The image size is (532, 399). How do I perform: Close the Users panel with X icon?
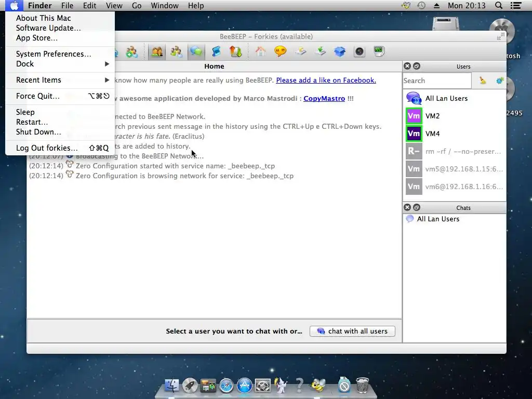(407, 66)
